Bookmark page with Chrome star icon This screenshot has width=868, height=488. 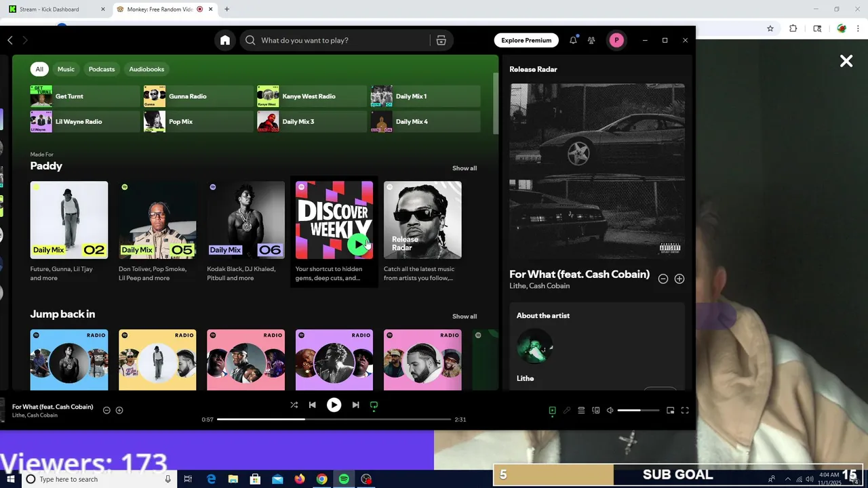tap(770, 28)
